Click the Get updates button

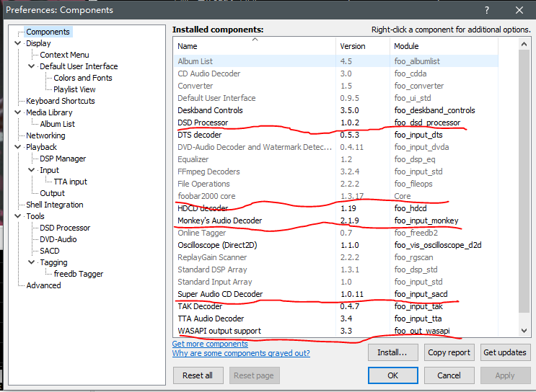(x=505, y=352)
